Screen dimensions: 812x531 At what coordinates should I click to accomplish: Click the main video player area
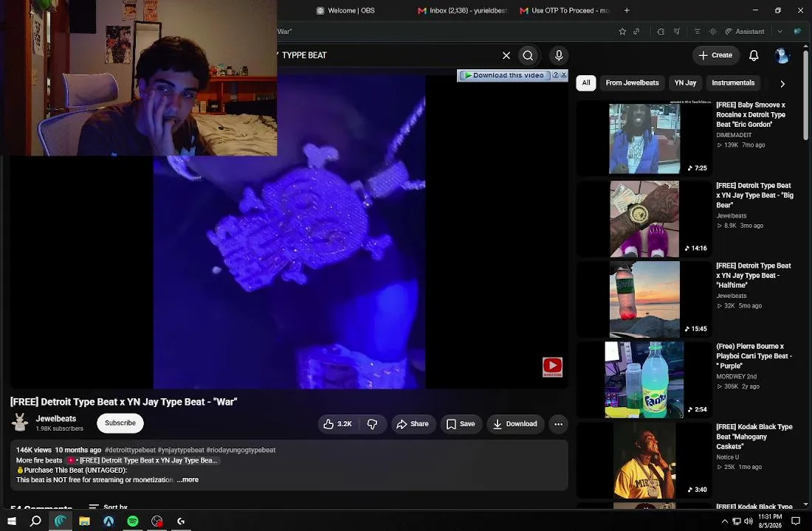(x=289, y=232)
